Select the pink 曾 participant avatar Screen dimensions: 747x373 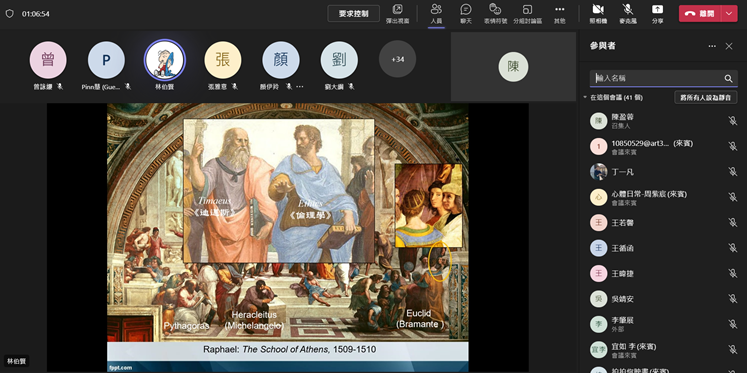tap(48, 60)
